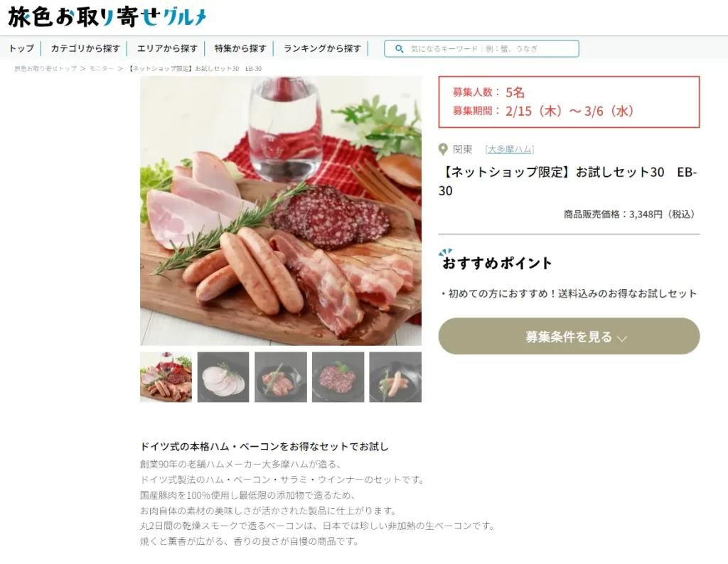Select the bacon thumbnail image
728x564 pixels.
281,377
